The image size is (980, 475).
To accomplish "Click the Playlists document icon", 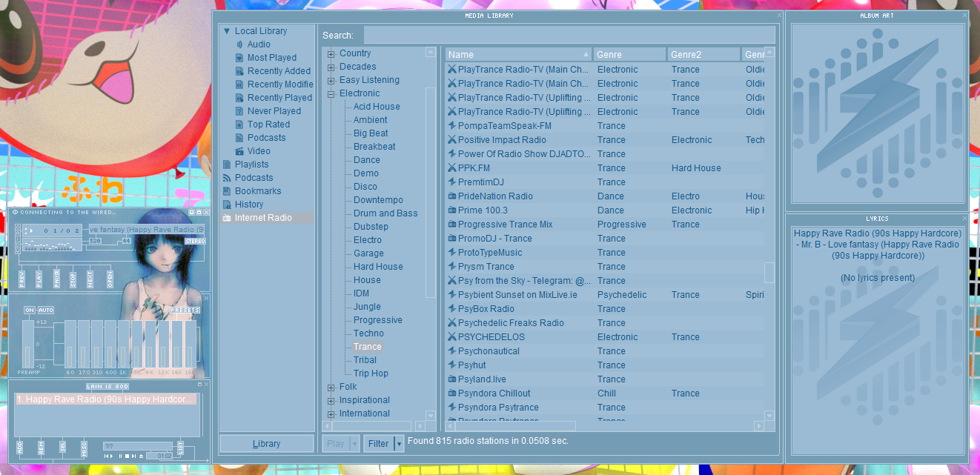I will point(227,165).
